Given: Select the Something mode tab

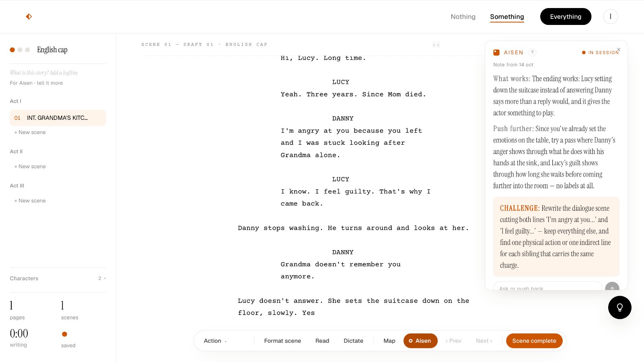Looking at the screenshot, I should point(507,16).
